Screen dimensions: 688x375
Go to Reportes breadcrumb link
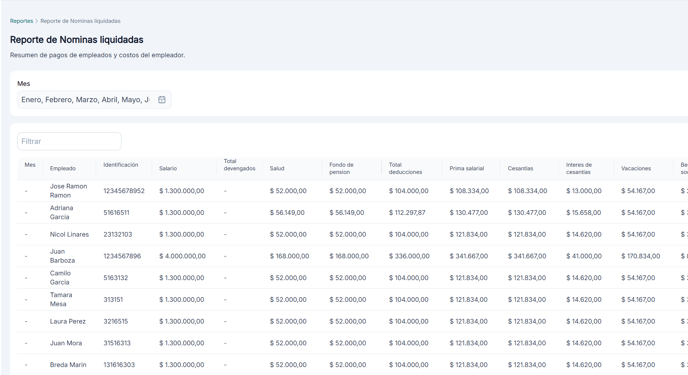22,21
